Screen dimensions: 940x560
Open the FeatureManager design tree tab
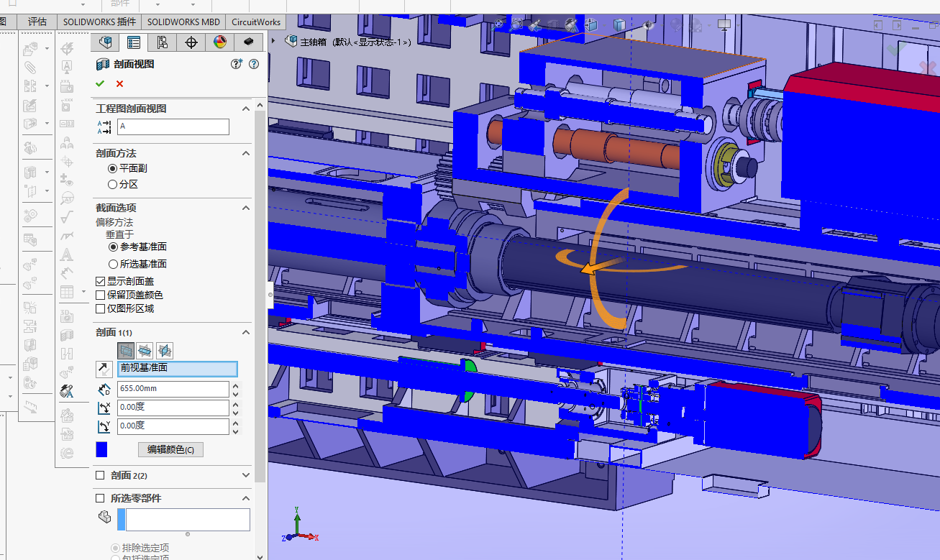(x=105, y=42)
